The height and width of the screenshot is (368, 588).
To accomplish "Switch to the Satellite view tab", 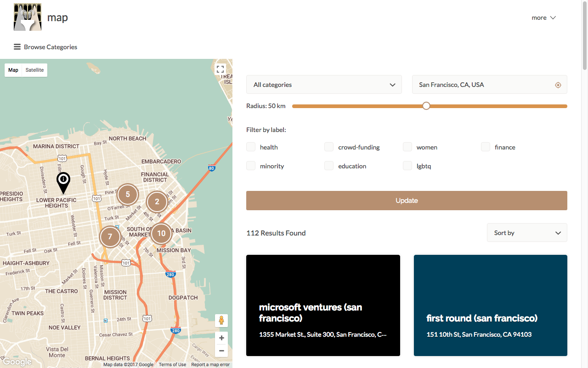I will [34, 70].
